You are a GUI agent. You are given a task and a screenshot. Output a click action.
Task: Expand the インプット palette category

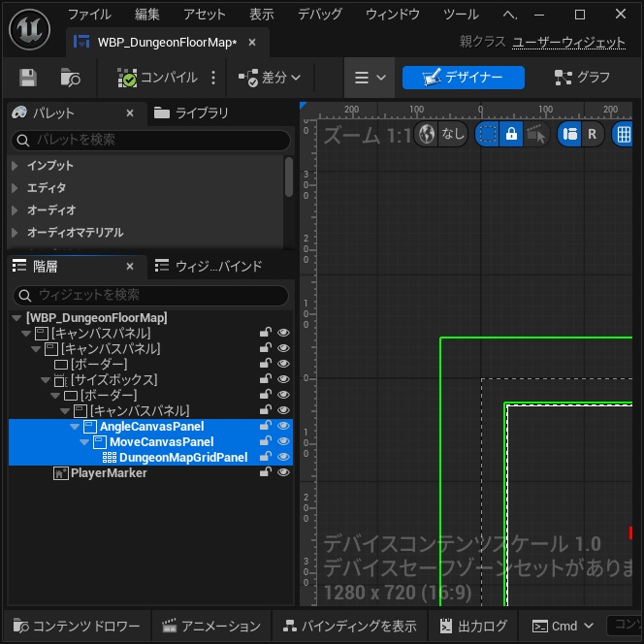point(15,166)
